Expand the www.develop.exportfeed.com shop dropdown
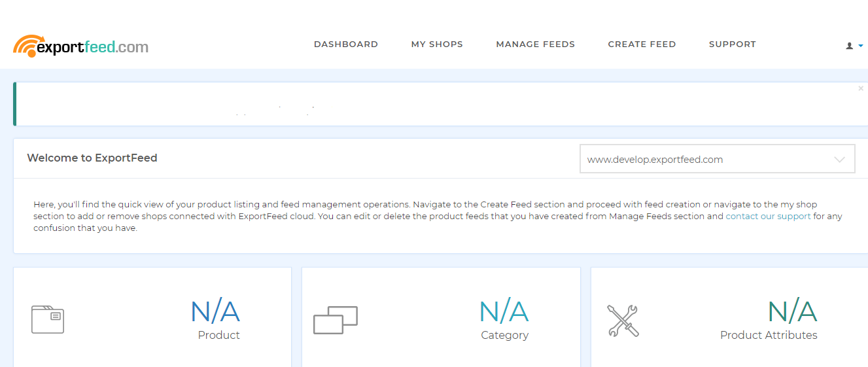The height and width of the screenshot is (367, 868). [718, 159]
